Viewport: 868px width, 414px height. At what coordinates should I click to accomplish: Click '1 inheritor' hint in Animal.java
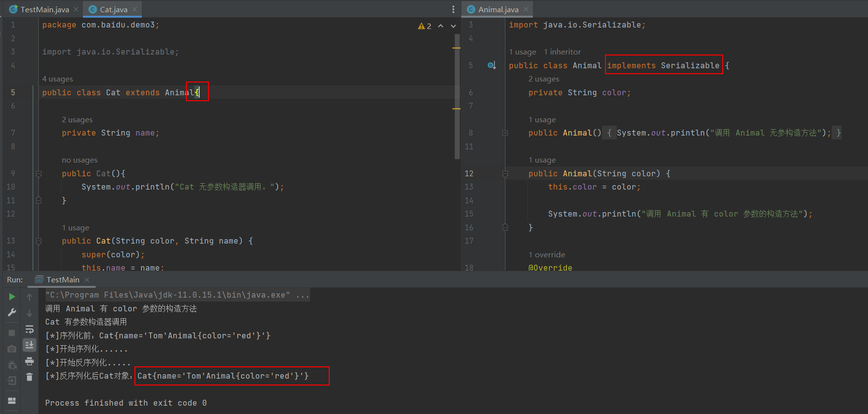coord(562,52)
